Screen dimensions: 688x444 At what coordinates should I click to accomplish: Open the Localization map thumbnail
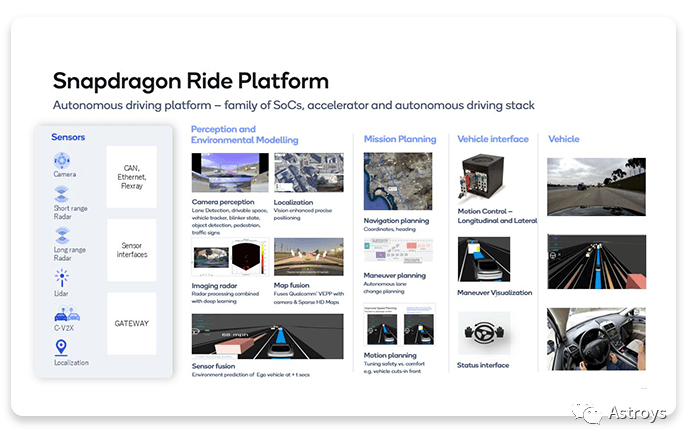[308, 173]
